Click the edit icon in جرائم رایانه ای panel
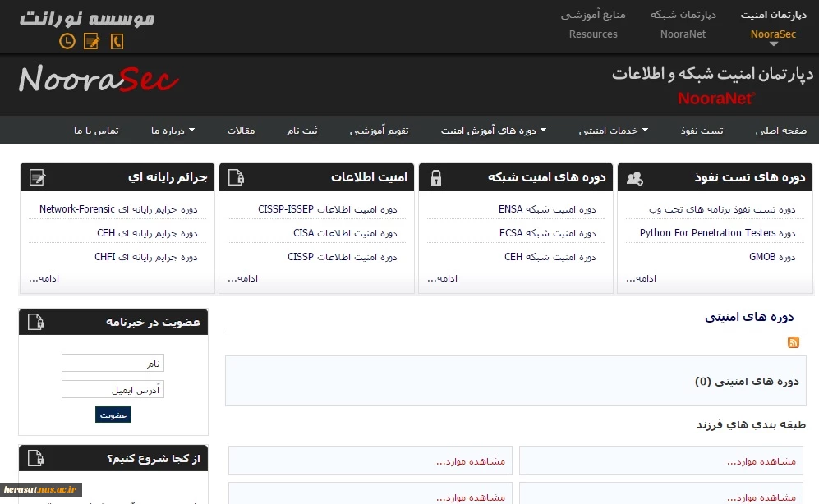The image size is (819, 504). (38, 177)
